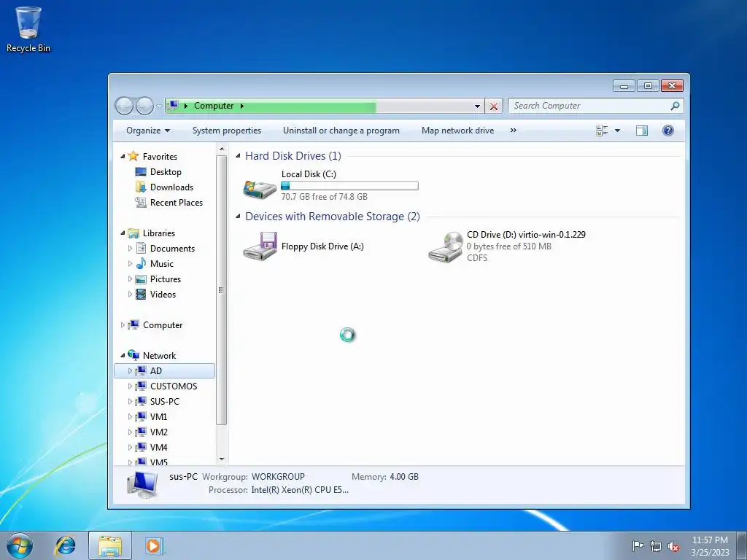Open the Documents library
This screenshot has height=560, width=747.
coord(172,248)
